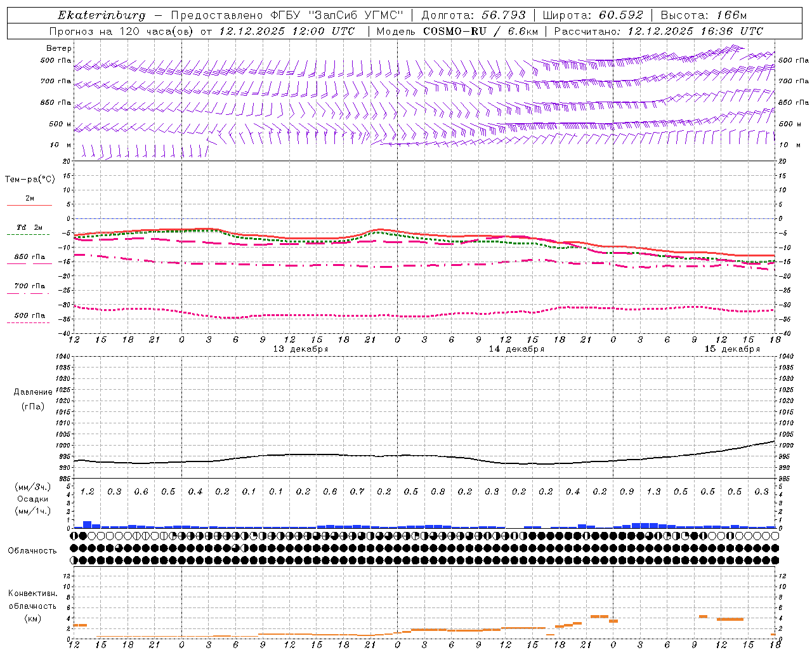The width and height of the screenshot is (812, 650).
Task: Click the '(км)' convective height unit label
Action: [x=33, y=618]
